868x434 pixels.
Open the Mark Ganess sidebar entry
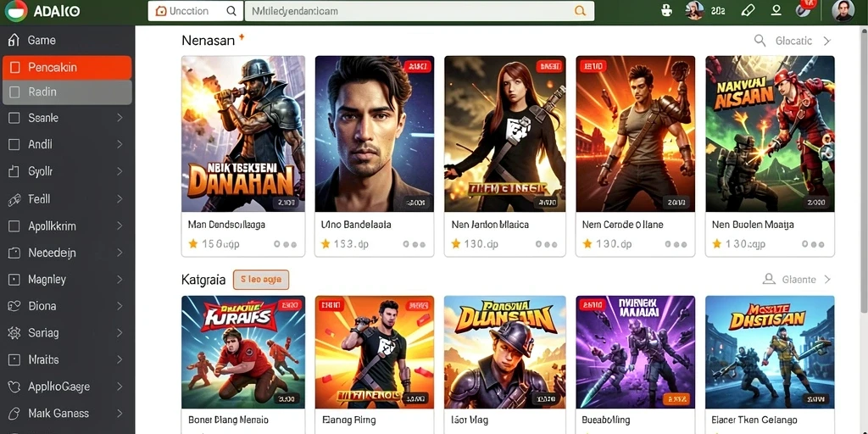click(x=67, y=413)
